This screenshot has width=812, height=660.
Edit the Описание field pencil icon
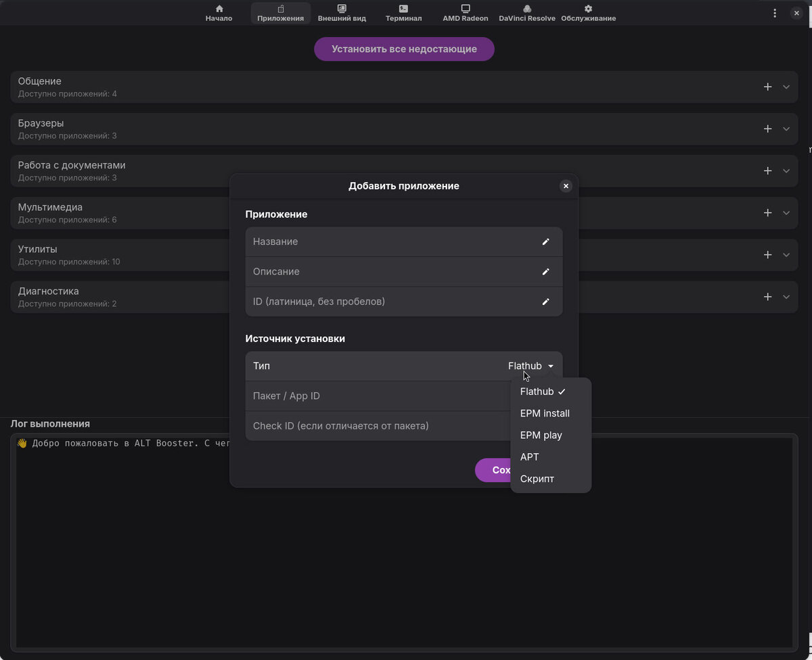(x=545, y=271)
